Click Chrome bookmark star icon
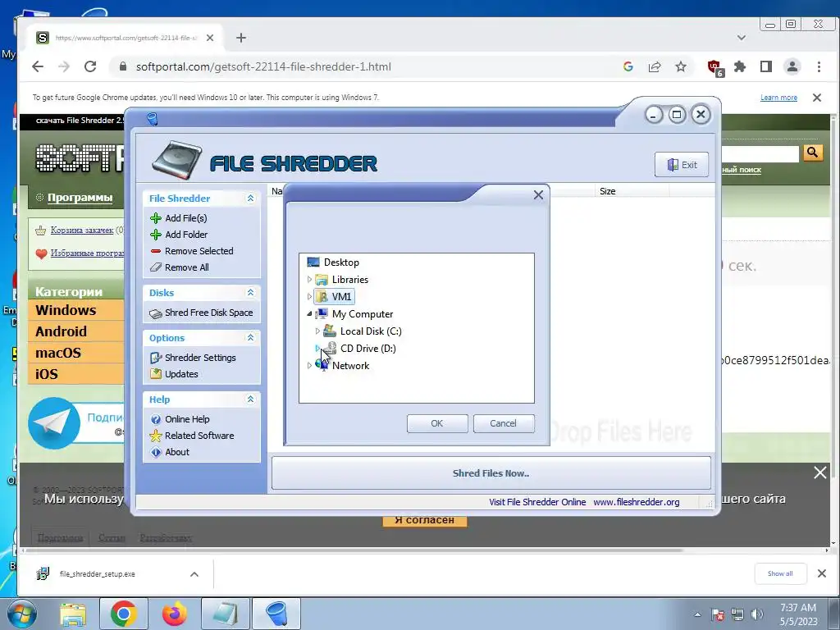This screenshot has height=630, width=840. [680, 66]
